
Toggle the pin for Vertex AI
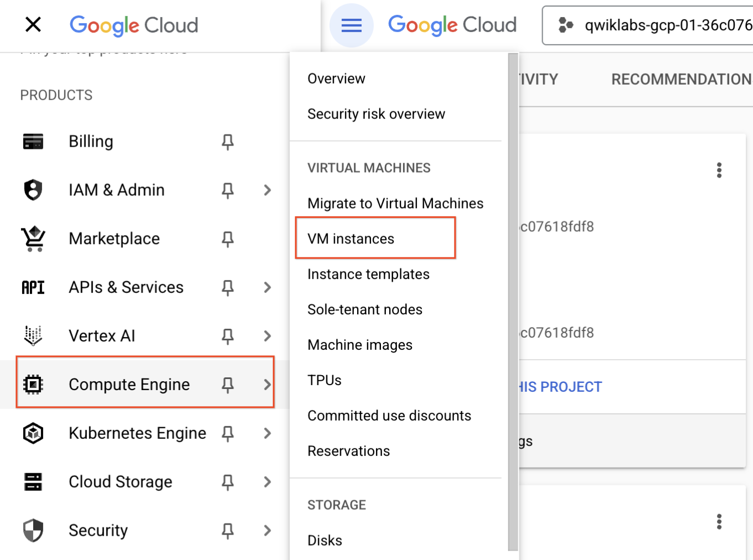(228, 336)
